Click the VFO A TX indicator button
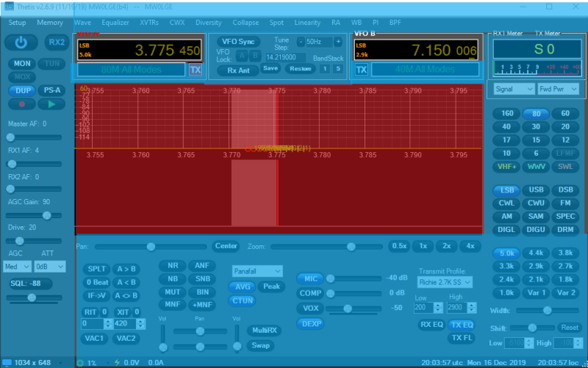Screen dimensions: 588x368 coord(195,70)
